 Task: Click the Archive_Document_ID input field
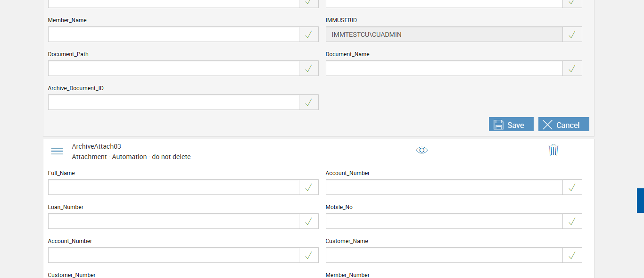[x=173, y=102]
